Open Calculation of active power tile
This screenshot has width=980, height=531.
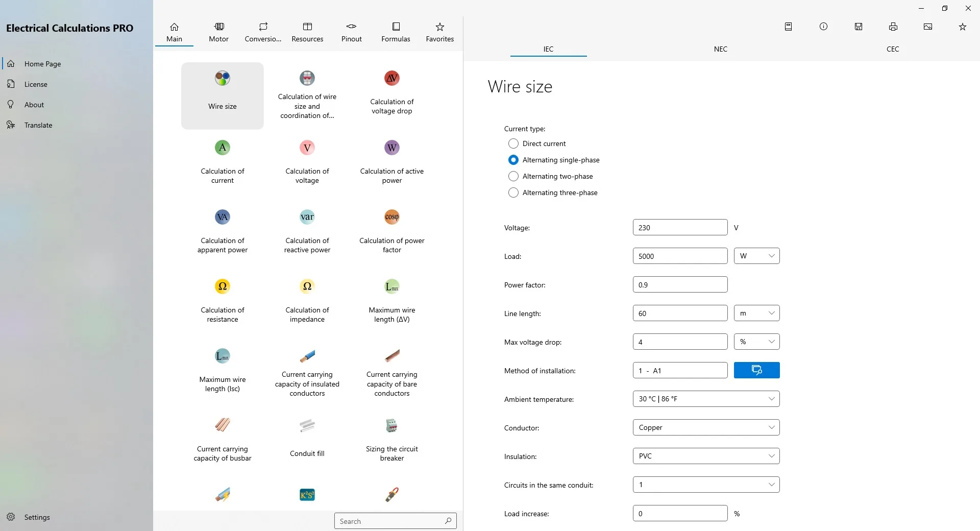pyautogui.click(x=392, y=165)
